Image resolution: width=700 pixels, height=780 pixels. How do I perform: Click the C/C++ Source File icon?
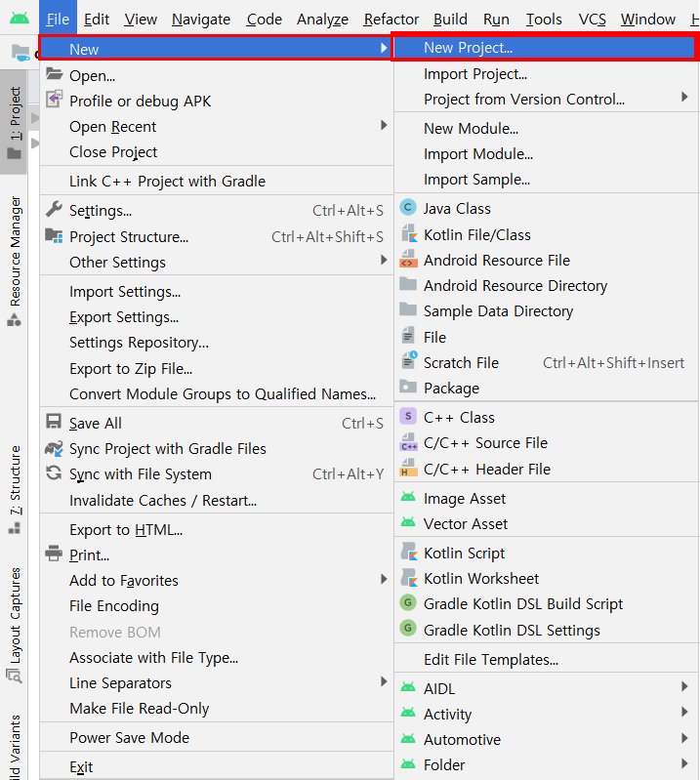[409, 441]
